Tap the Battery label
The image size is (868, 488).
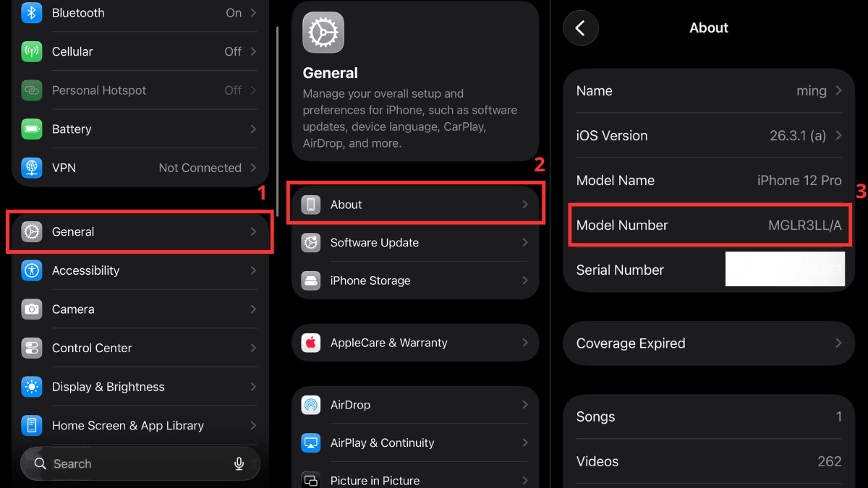[72, 129]
